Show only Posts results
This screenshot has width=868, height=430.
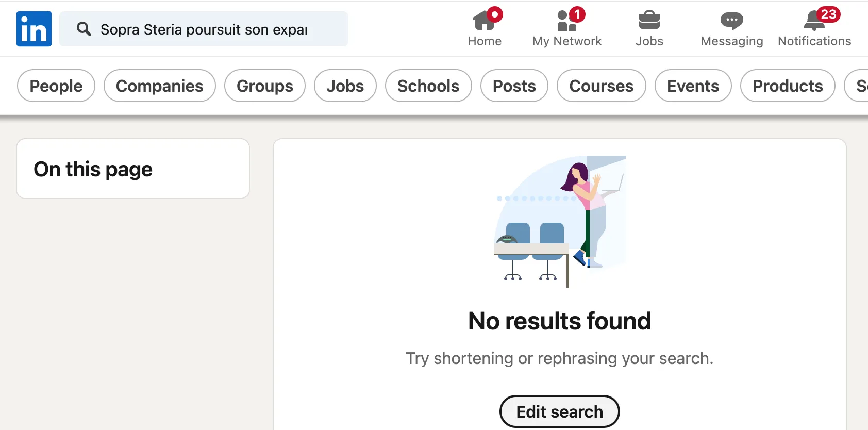(x=514, y=86)
